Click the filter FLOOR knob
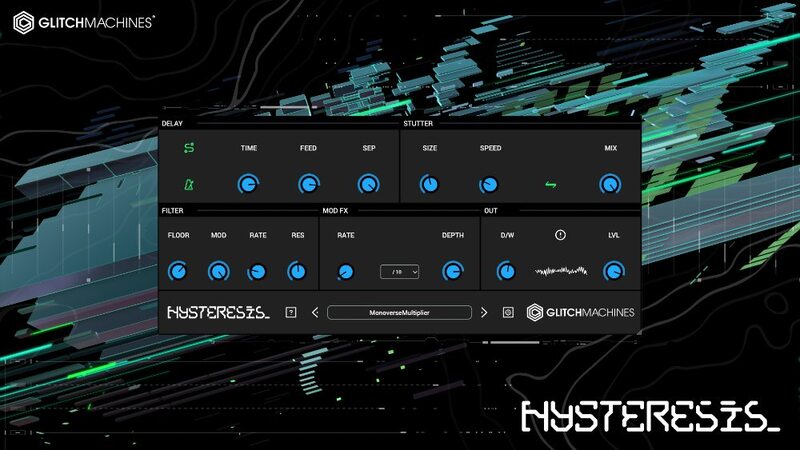The height and width of the screenshot is (450, 800). tap(178, 271)
